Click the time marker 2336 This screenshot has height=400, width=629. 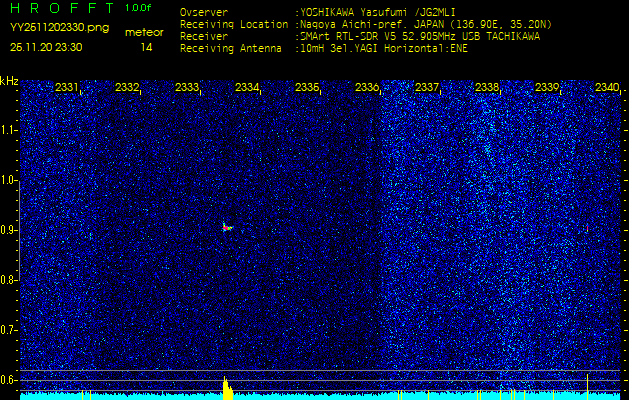pos(367,87)
